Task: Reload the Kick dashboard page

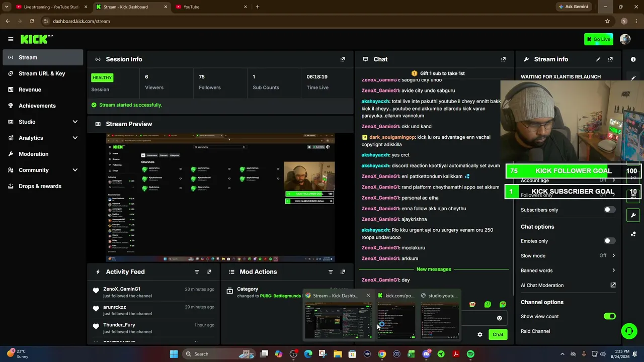Action: pos(32,21)
